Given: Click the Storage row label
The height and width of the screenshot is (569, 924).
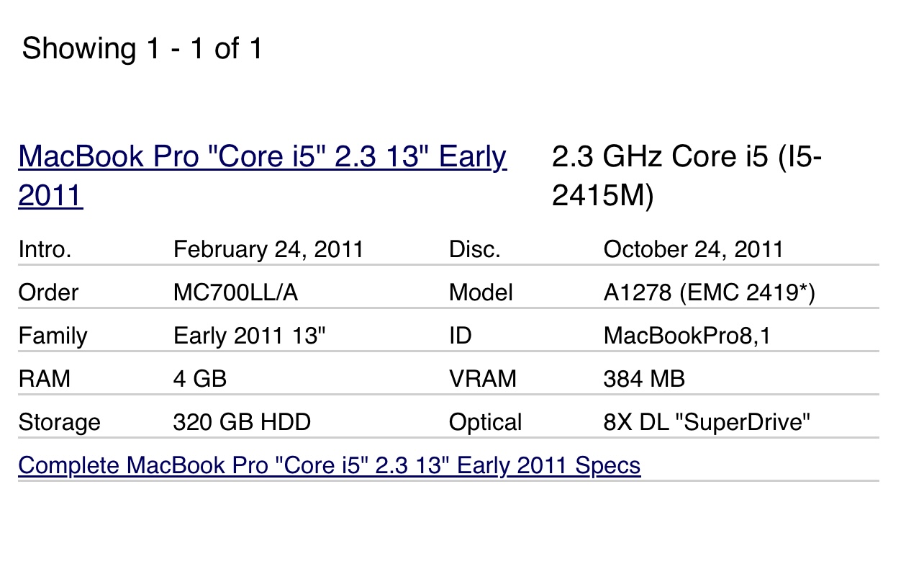Looking at the screenshot, I should coord(59,422).
